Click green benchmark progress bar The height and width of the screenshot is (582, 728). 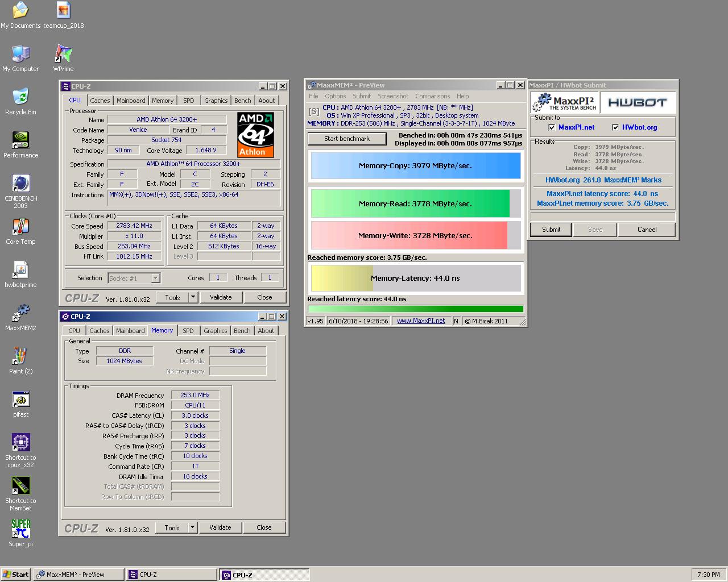point(415,309)
